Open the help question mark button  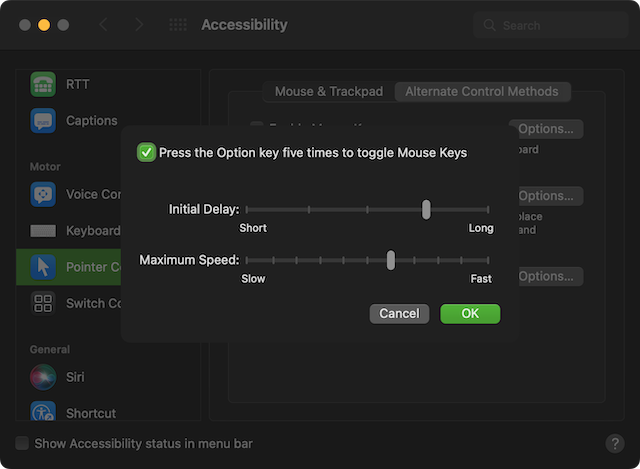(x=615, y=443)
